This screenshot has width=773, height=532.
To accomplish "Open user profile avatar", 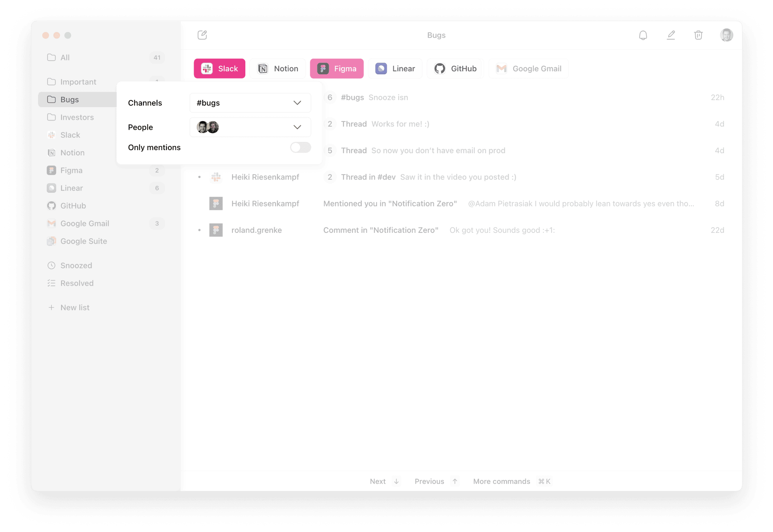I will coord(726,35).
